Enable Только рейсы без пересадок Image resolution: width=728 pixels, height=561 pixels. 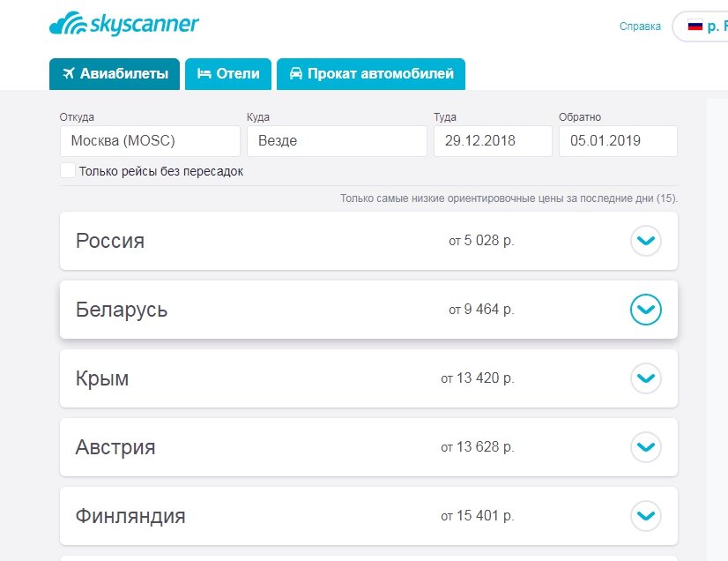pos(68,171)
